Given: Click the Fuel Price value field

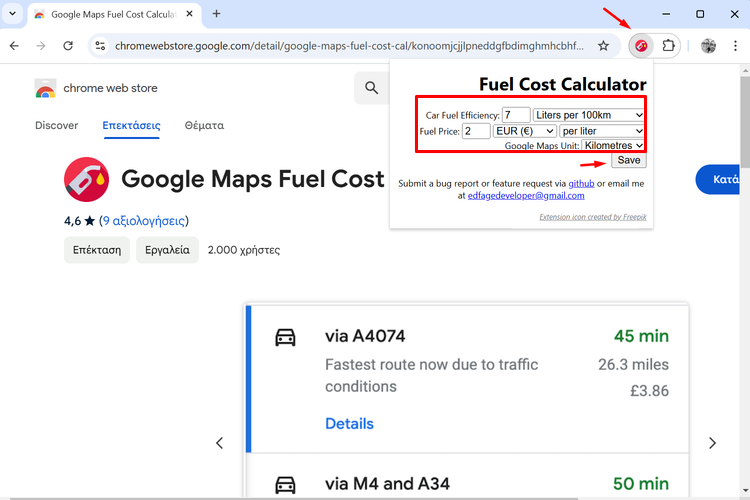Looking at the screenshot, I should (x=475, y=131).
